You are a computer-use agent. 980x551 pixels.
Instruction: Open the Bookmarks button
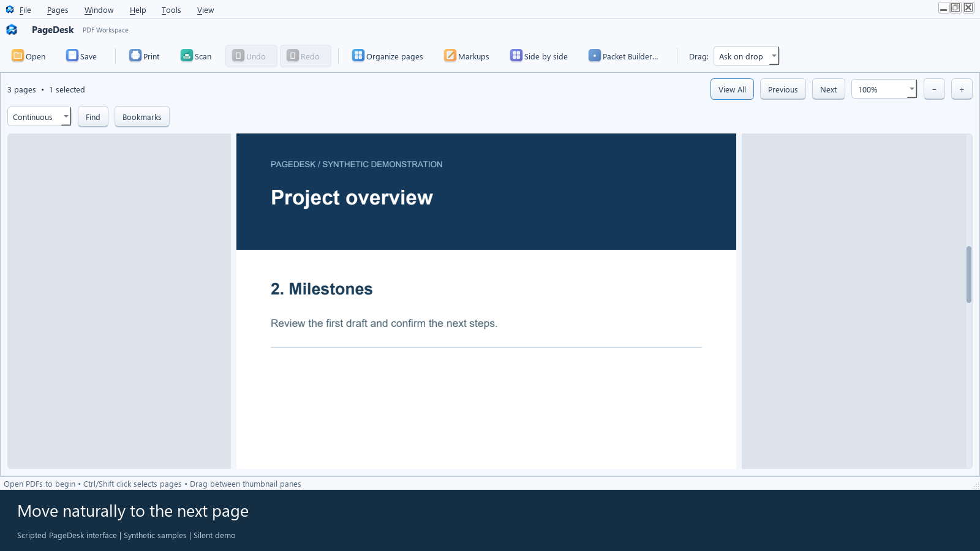point(142,117)
